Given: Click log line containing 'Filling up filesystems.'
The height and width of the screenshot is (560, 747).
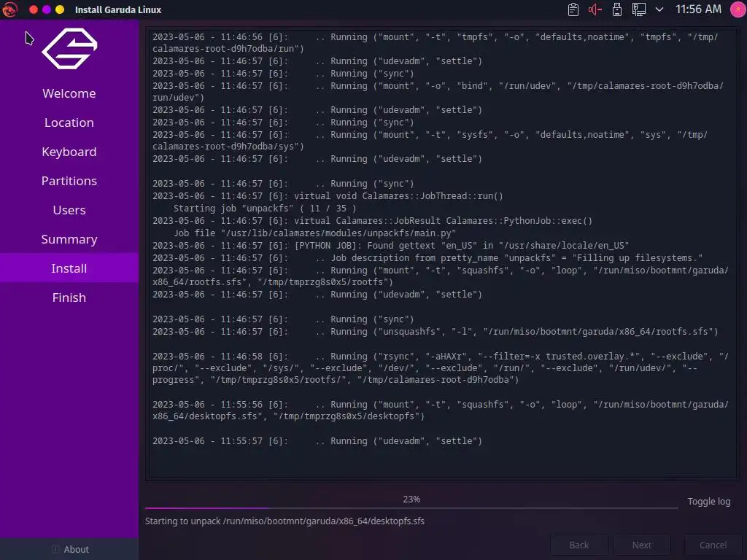Looking at the screenshot, I should pos(427,257).
